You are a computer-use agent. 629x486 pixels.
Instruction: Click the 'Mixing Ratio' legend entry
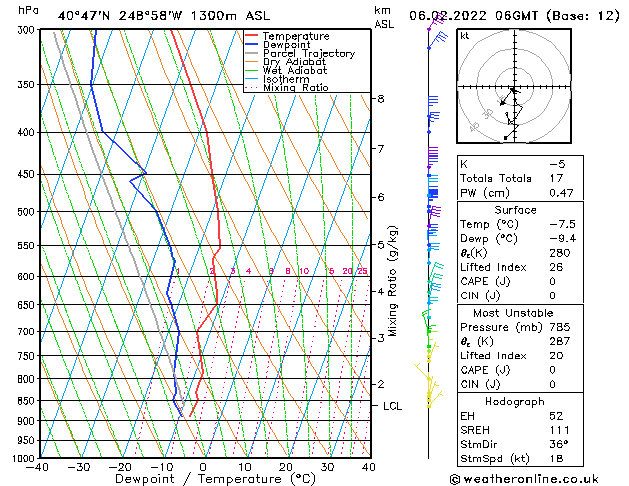pyautogui.click(x=296, y=88)
